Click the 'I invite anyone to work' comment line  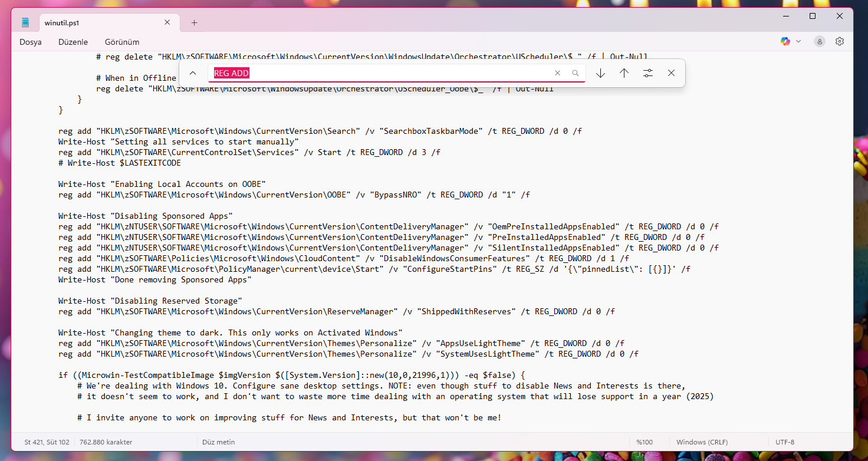coord(290,417)
